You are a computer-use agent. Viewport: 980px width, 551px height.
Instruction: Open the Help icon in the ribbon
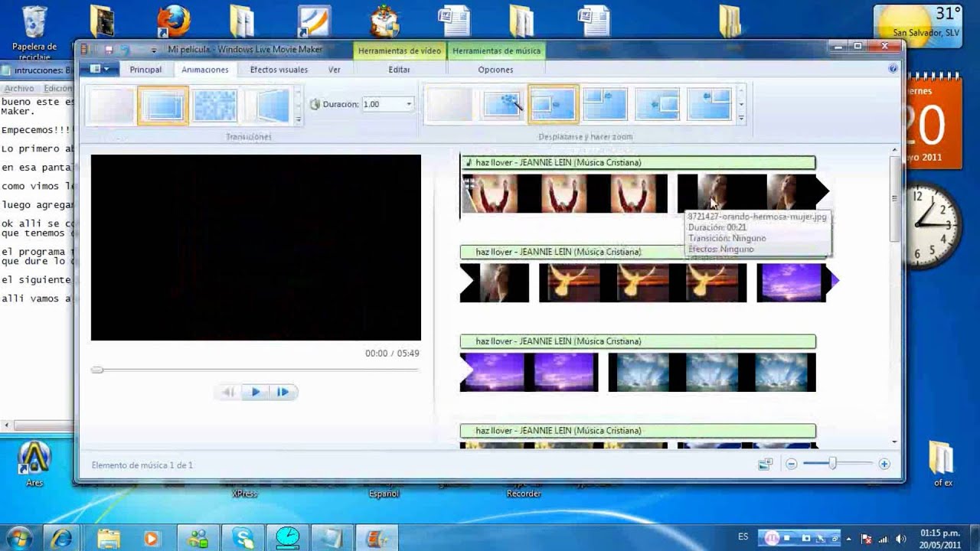pyautogui.click(x=893, y=69)
